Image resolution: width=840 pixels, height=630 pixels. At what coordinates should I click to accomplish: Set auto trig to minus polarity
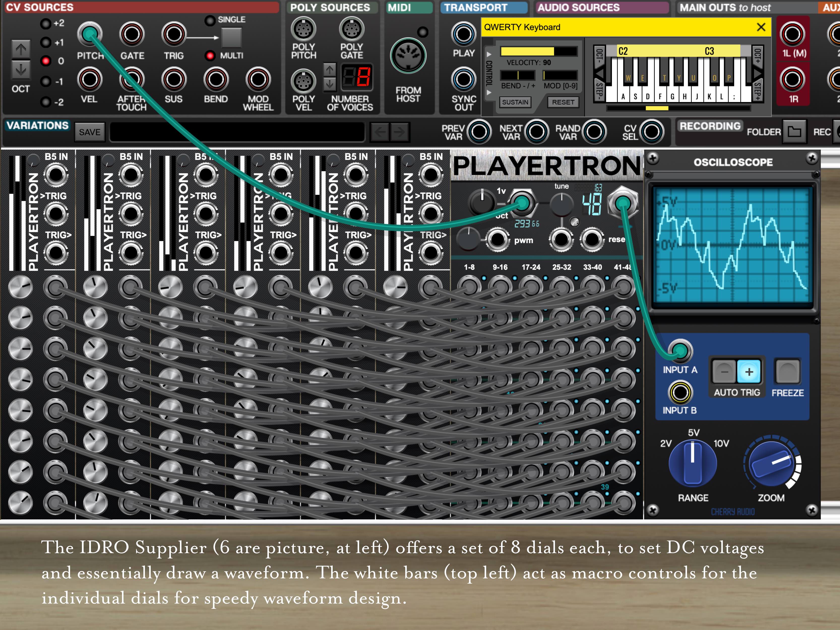(724, 372)
